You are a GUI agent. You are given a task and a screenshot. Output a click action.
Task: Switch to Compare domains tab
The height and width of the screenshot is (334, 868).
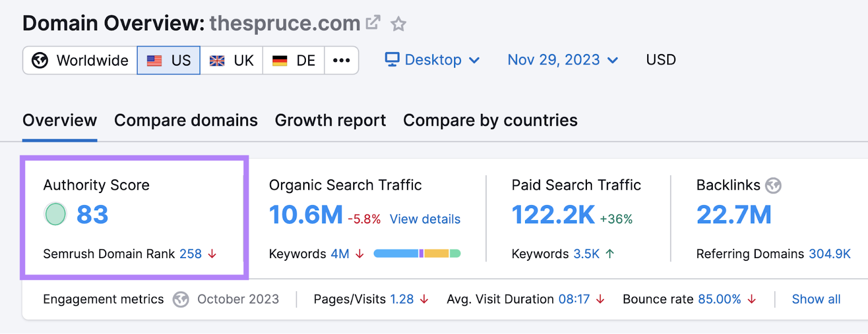(x=186, y=120)
